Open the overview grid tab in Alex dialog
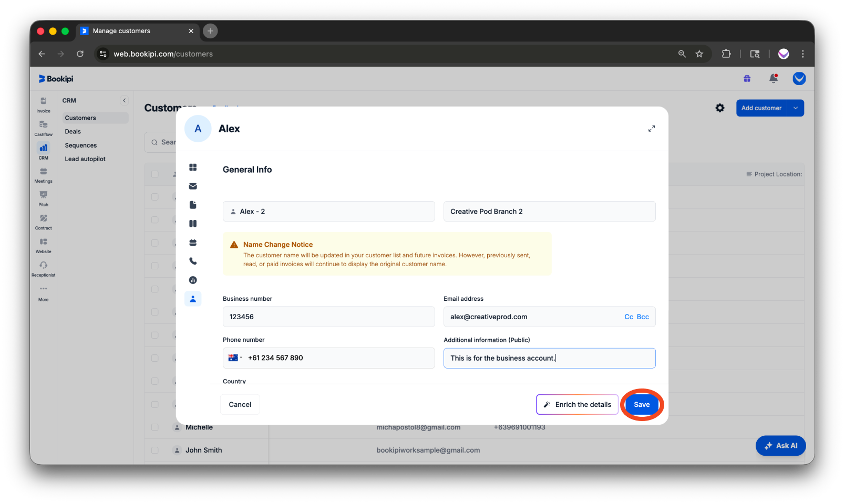Image resolution: width=845 pixels, height=504 pixels. pyautogui.click(x=193, y=167)
